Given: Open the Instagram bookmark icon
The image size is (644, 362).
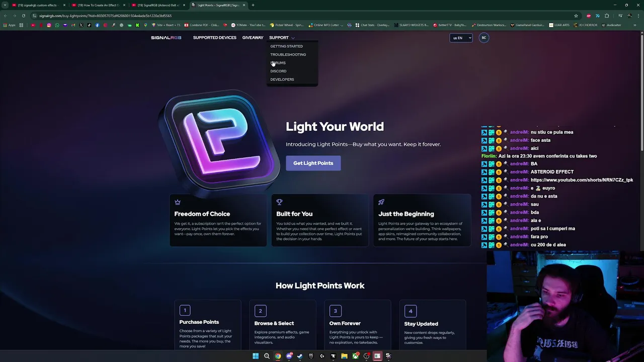Looking at the screenshot, I should (x=49, y=25).
